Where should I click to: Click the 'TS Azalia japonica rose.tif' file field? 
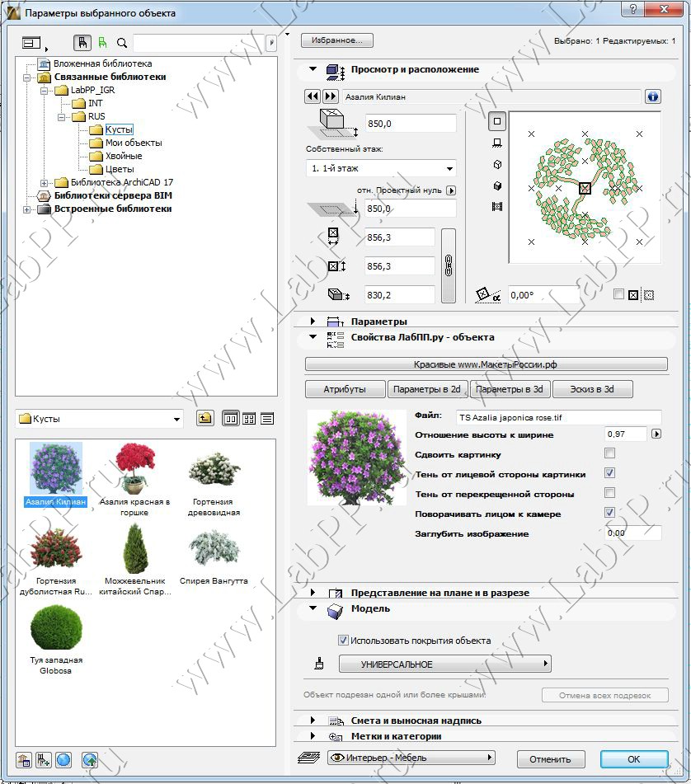click(x=558, y=417)
